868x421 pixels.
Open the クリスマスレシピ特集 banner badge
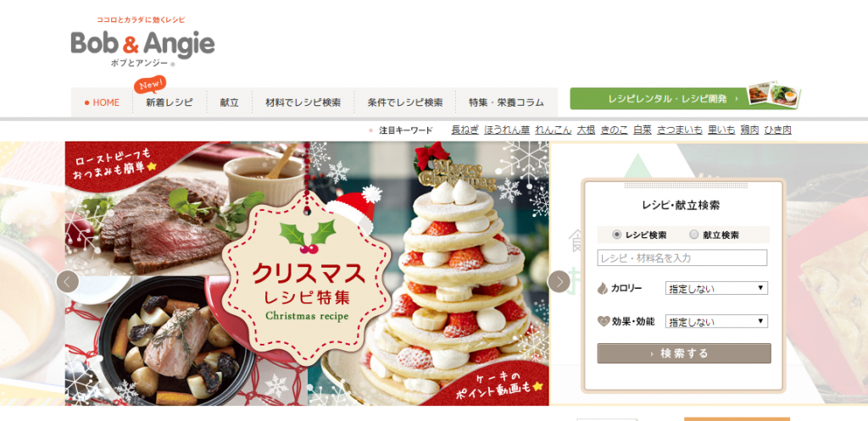pyautogui.click(x=307, y=279)
